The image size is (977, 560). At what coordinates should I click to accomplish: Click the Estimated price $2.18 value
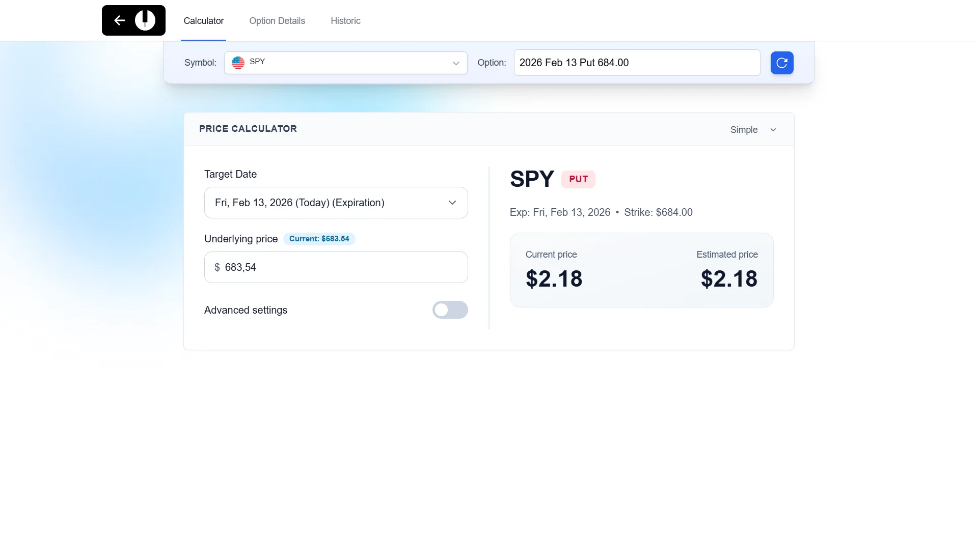coord(729,279)
